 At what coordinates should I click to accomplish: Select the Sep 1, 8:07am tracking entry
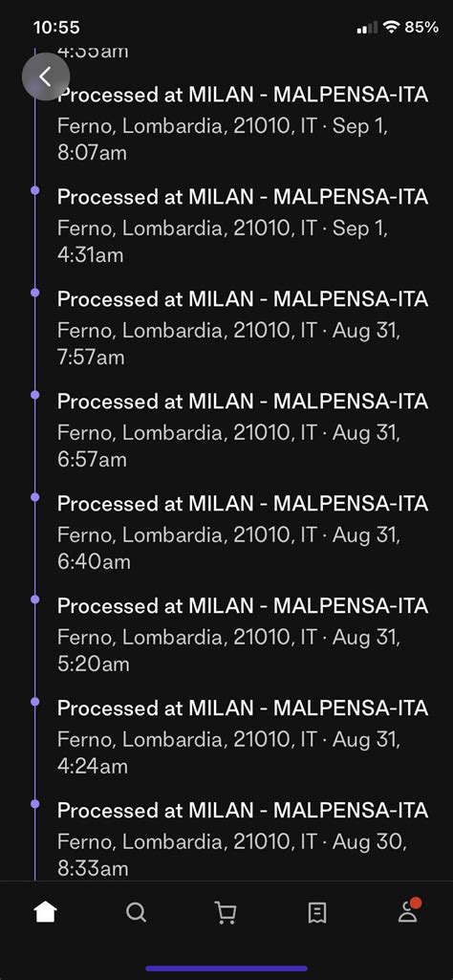point(243,123)
